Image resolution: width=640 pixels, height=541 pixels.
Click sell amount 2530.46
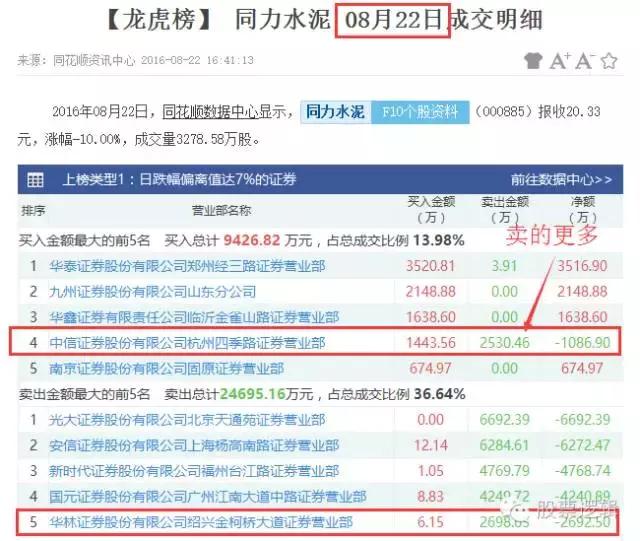coord(504,343)
